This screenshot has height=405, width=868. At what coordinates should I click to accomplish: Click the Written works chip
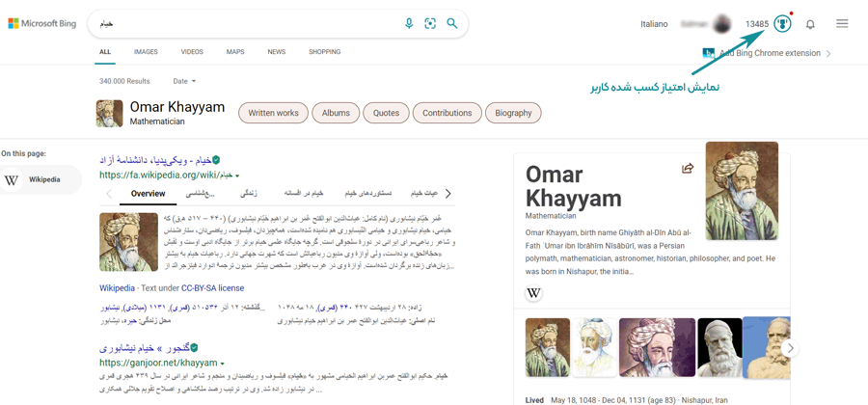pyautogui.click(x=274, y=113)
